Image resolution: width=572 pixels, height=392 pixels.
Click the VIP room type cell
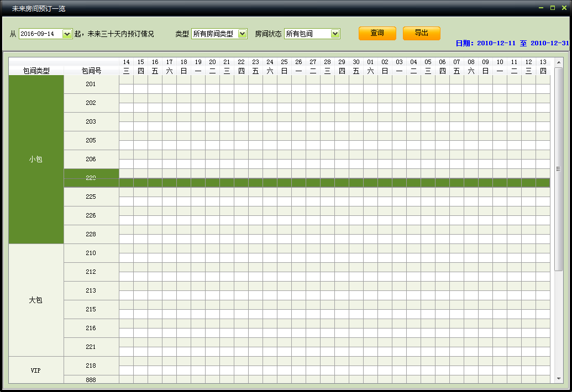tap(36, 370)
